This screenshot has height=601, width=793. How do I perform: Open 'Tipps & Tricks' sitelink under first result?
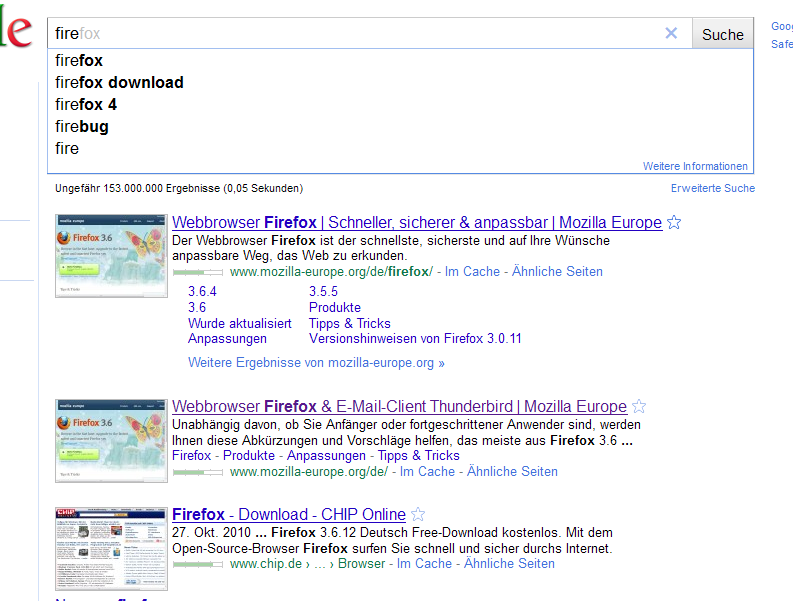[349, 324]
